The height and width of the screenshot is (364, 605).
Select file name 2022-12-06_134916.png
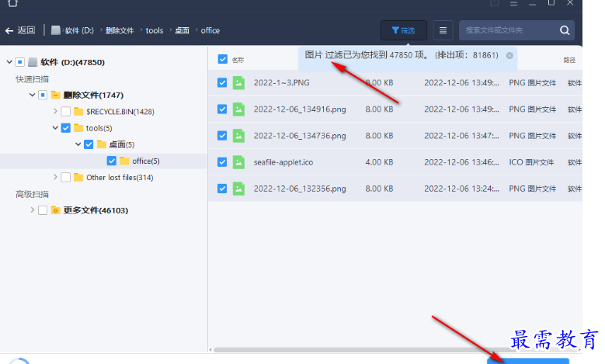[300, 109]
